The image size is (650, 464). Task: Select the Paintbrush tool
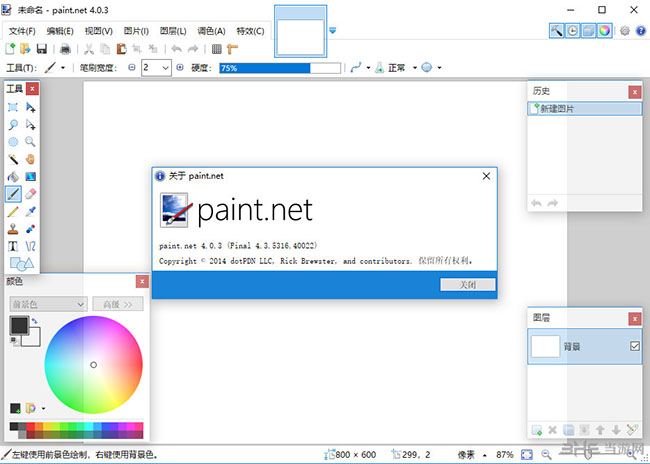click(x=13, y=194)
